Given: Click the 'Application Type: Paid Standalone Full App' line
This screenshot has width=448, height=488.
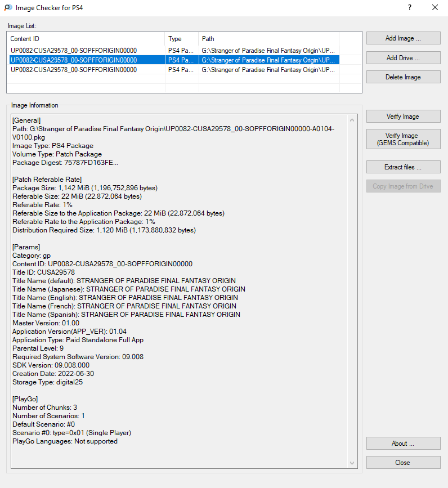Looking at the screenshot, I should point(78,340).
